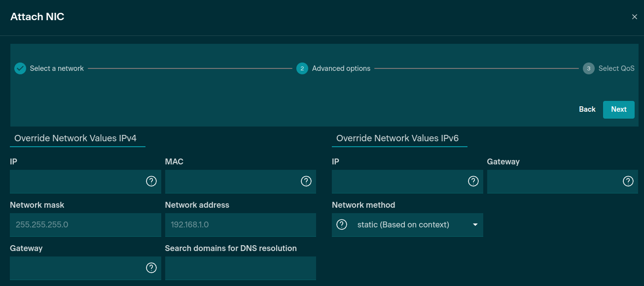Viewport: 644px width, 286px height.
Task: Select the Network mask input field
Action: tap(85, 224)
